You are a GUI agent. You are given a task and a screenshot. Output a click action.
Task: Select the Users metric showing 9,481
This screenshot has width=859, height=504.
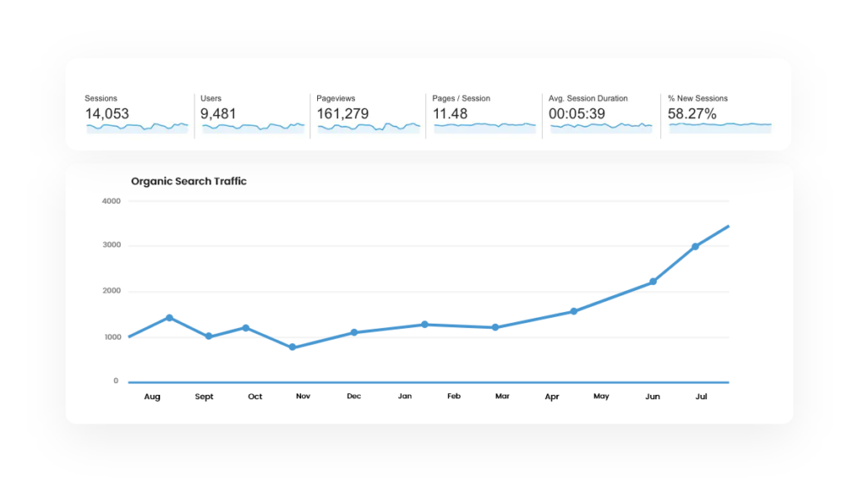pyautogui.click(x=252, y=113)
